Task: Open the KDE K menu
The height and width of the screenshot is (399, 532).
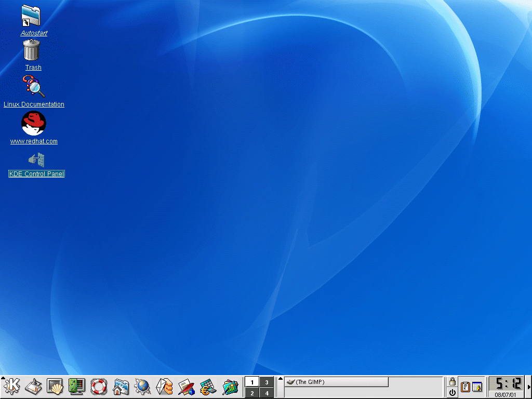Action: click(12, 386)
